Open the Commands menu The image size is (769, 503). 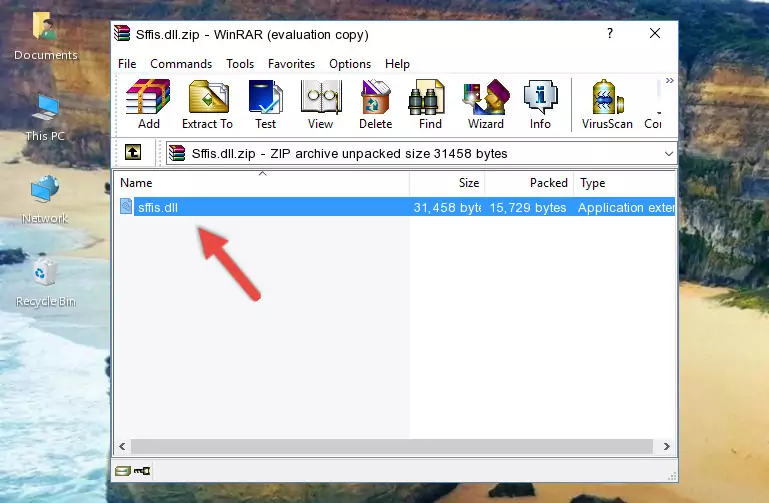181,64
